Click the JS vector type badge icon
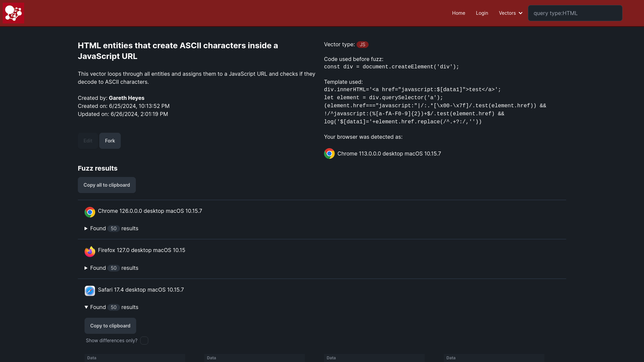 point(362,44)
